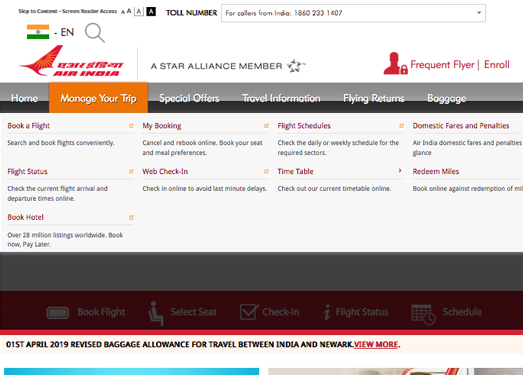The height and width of the screenshot is (375, 523).
Task: Open the Special Offers menu
Action: (x=189, y=98)
